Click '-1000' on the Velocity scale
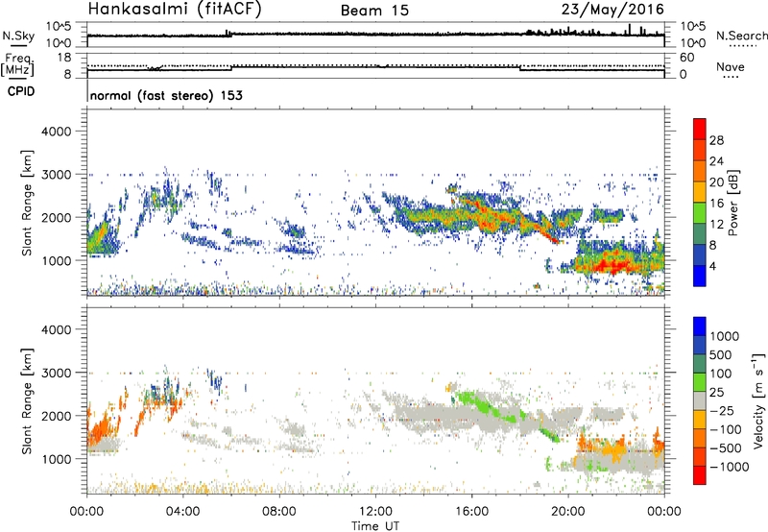The image size is (768, 532). (729, 467)
